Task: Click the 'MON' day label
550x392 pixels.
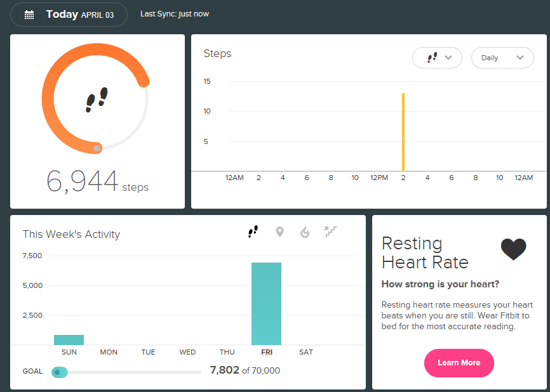Action: (x=109, y=352)
